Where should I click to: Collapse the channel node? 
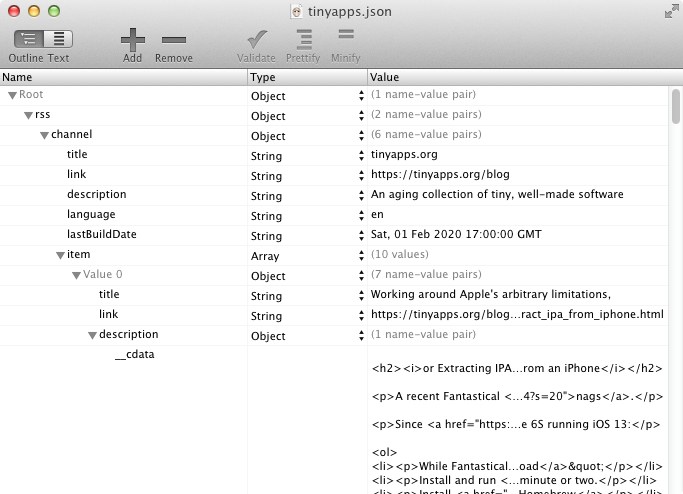(44, 136)
